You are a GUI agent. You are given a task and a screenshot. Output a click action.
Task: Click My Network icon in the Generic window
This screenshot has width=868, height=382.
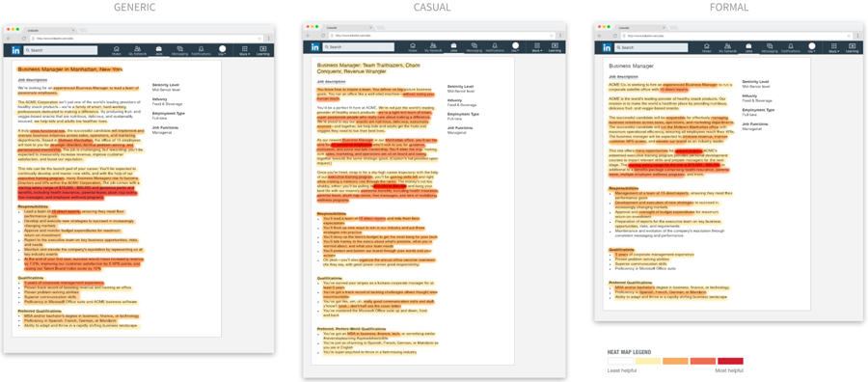click(x=137, y=50)
